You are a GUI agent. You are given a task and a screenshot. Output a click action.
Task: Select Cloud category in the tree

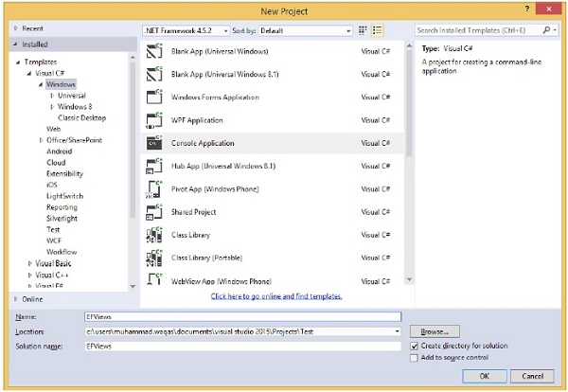point(56,163)
